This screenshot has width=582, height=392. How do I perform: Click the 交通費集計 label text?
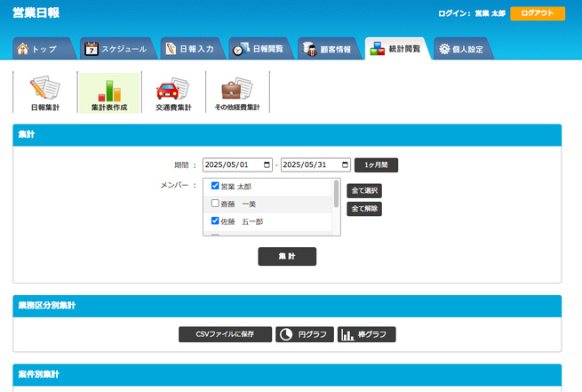pos(173,108)
